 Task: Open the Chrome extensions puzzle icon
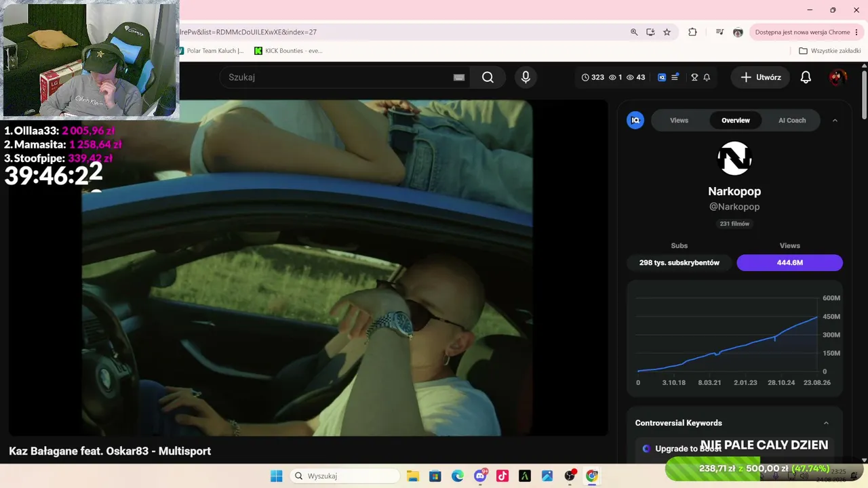point(692,32)
